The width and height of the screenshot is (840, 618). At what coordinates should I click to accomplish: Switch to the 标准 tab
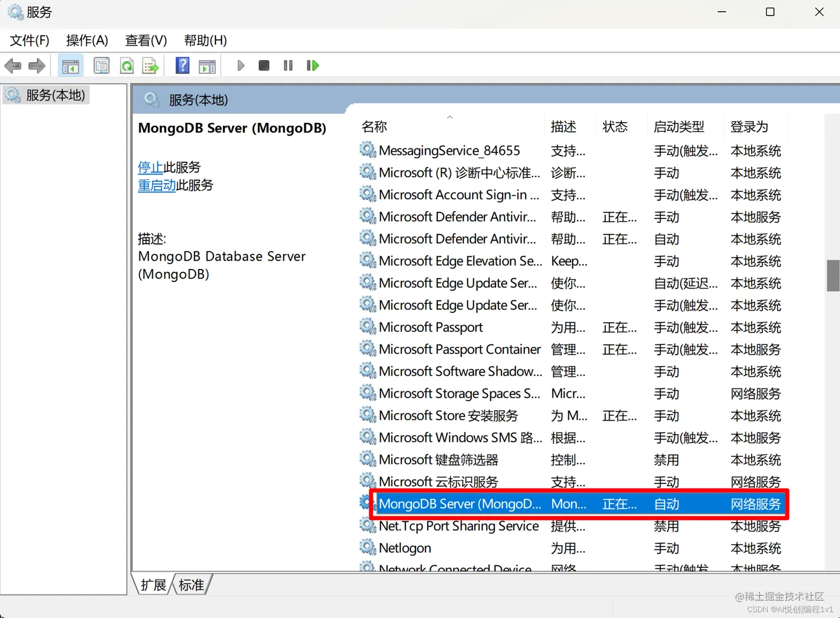pyautogui.click(x=192, y=585)
